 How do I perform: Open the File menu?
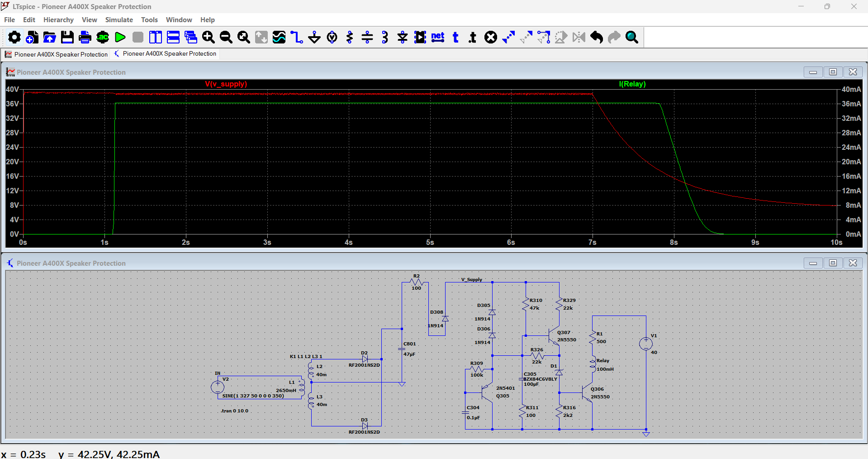pyautogui.click(x=9, y=20)
